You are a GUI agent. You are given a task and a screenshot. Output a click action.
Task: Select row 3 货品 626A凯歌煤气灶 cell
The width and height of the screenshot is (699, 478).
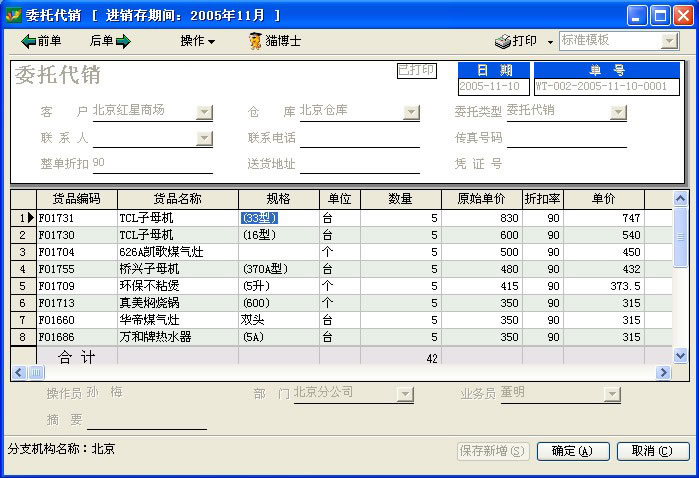(x=177, y=252)
